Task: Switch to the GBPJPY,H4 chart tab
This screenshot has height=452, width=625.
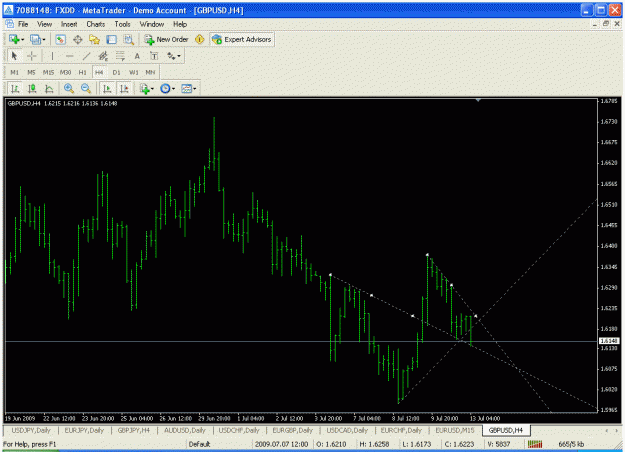Action: (134, 430)
